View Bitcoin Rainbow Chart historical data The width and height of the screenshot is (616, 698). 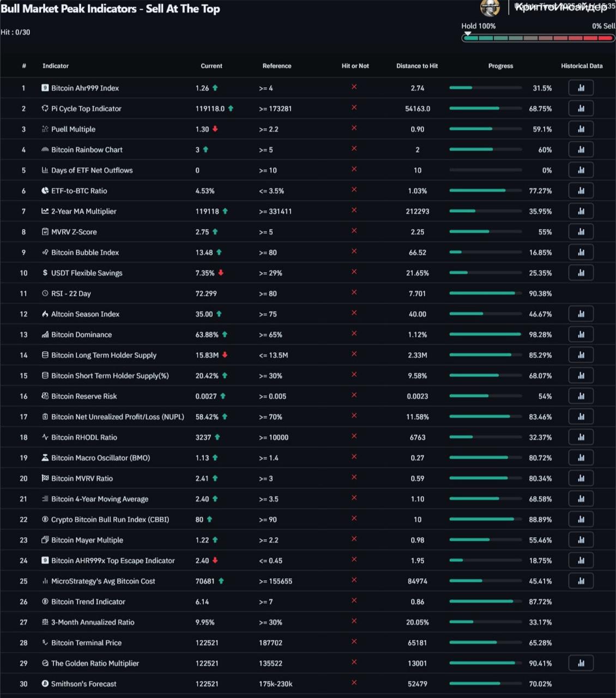tap(581, 149)
